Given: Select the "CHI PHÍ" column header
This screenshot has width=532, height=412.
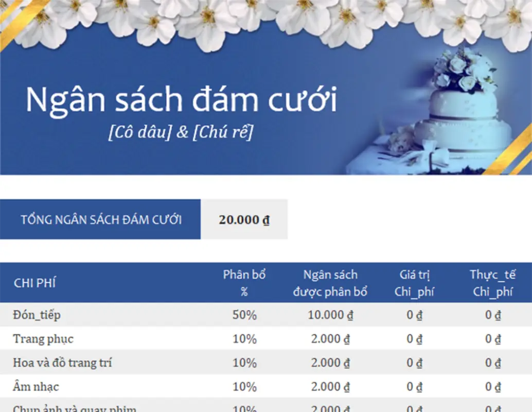Looking at the screenshot, I should (34, 283).
